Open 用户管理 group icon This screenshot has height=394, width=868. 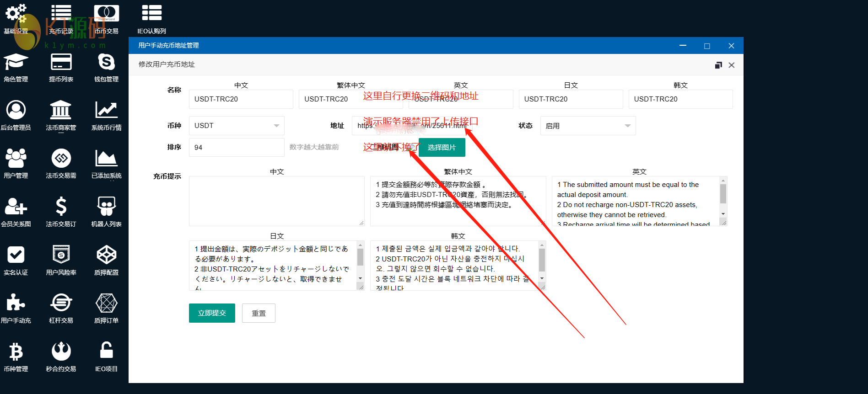pyautogui.click(x=16, y=158)
